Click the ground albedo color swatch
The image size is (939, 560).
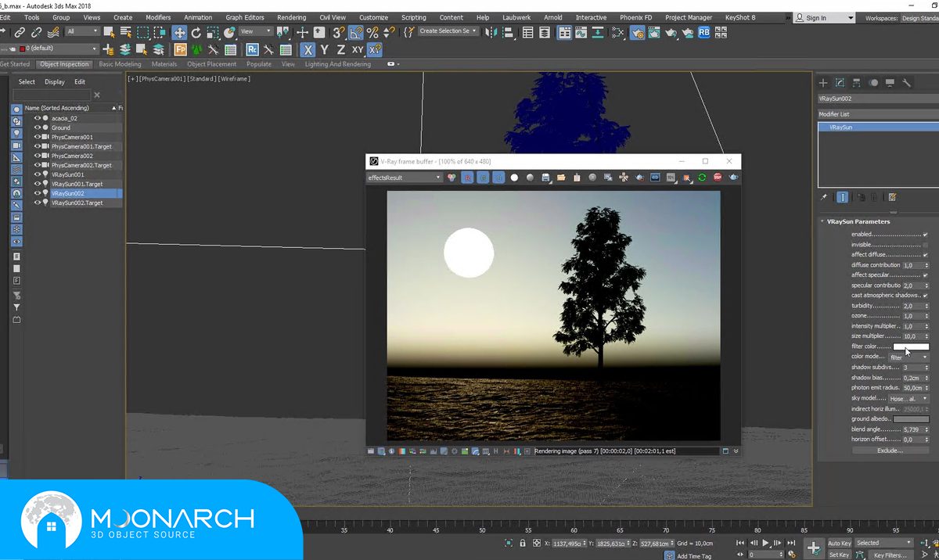912,419
